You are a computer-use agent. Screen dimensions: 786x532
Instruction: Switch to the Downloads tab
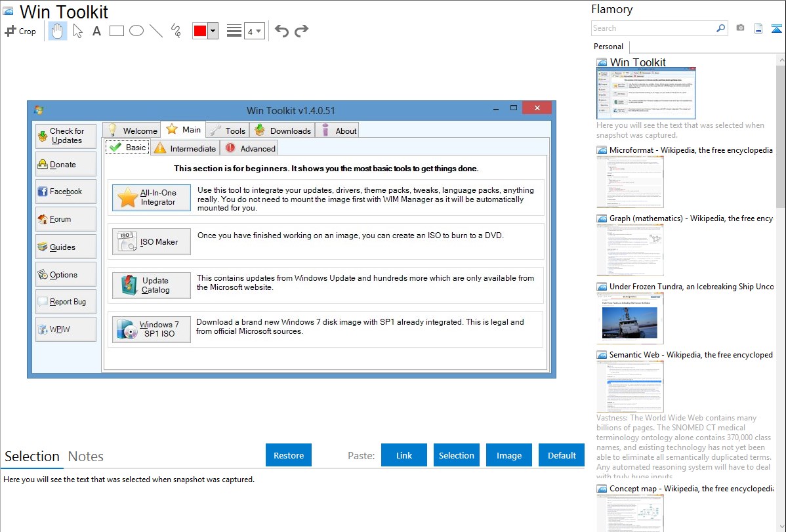coord(283,131)
